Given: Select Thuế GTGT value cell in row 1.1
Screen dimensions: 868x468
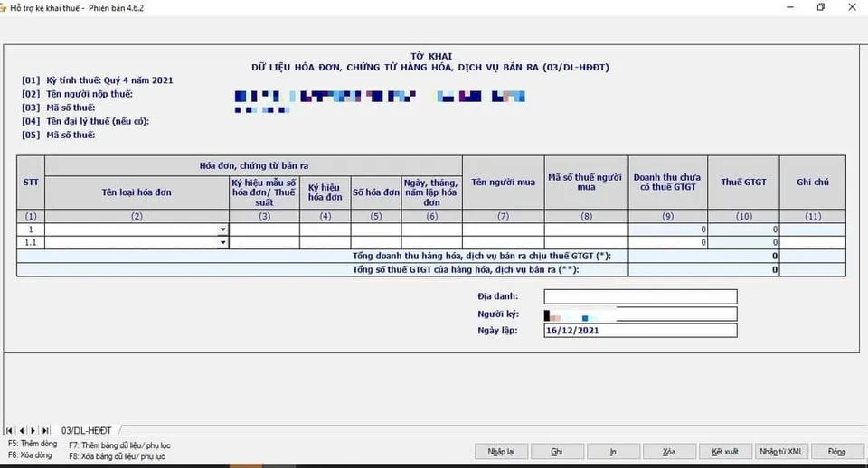Looking at the screenshot, I should 743,242.
